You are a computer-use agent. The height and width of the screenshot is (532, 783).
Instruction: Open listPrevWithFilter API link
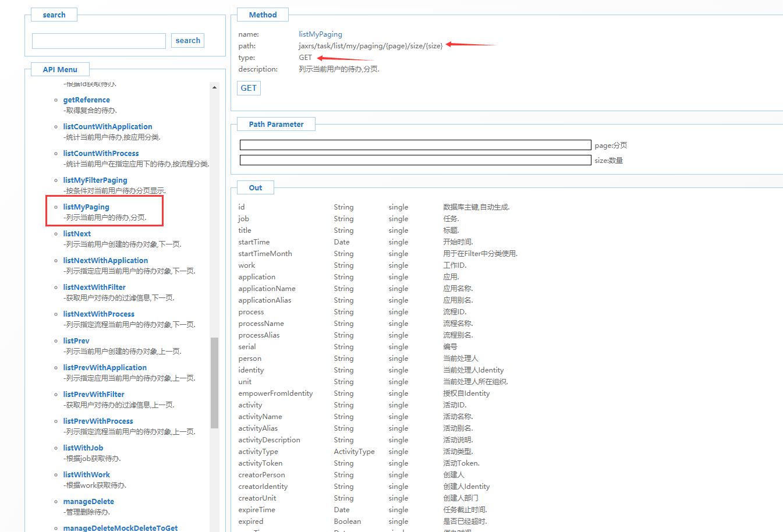94,395
